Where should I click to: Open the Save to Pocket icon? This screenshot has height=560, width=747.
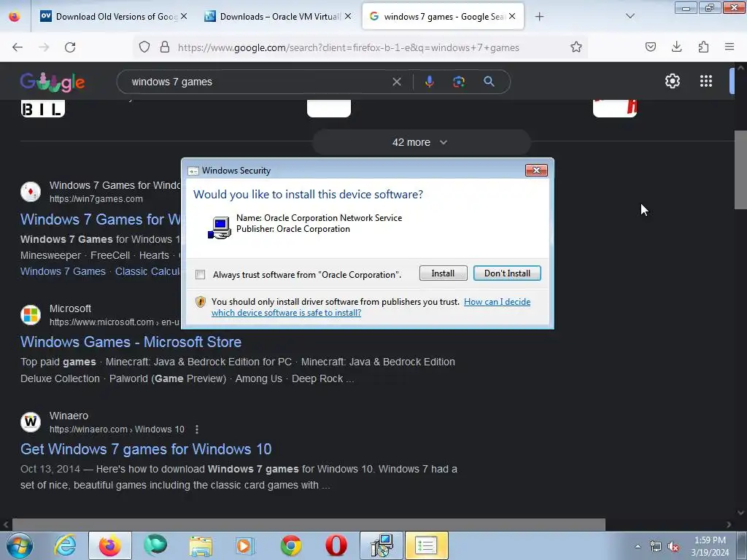[x=650, y=47]
